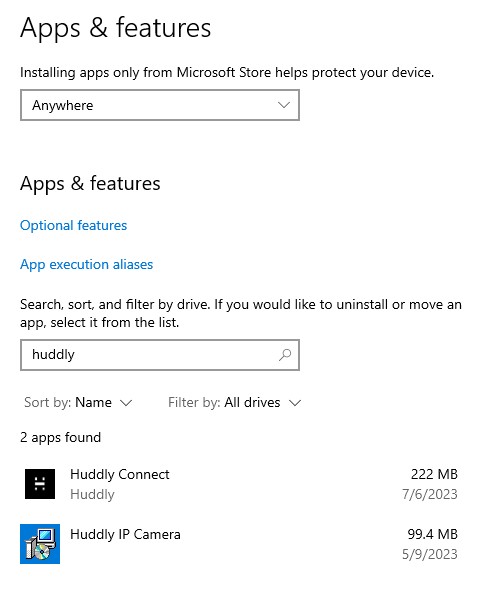Viewport: 500px width, 594px height.
Task: Open the Optional features link
Action: click(x=73, y=225)
